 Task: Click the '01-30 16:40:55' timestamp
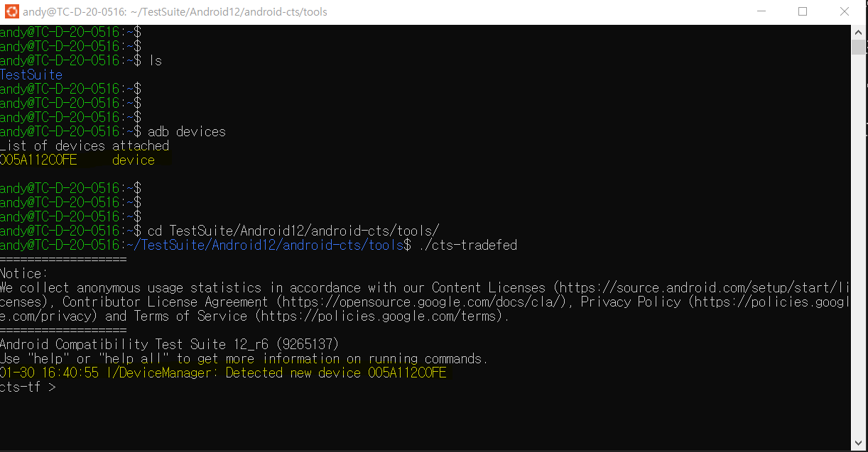pyautogui.click(x=49, y=373)
